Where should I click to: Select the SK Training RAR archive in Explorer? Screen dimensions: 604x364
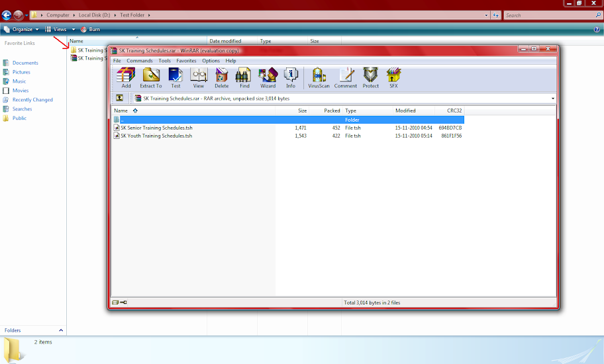pyautogui.click(x=89, y=58)
